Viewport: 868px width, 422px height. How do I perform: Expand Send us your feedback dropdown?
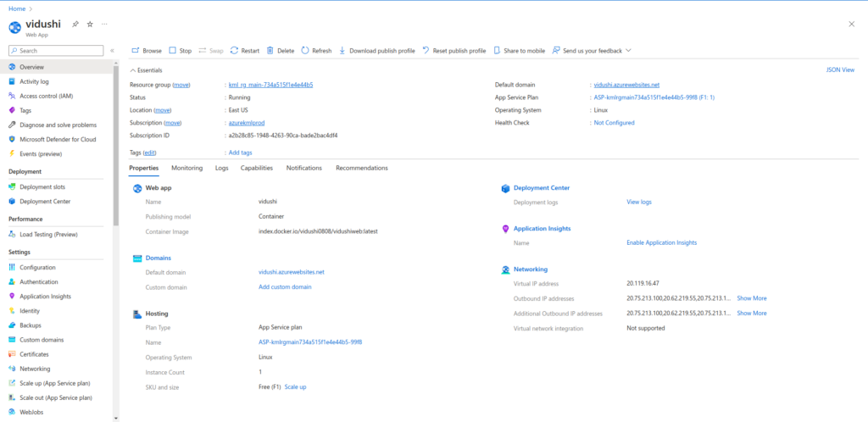[x=628, y=51]
